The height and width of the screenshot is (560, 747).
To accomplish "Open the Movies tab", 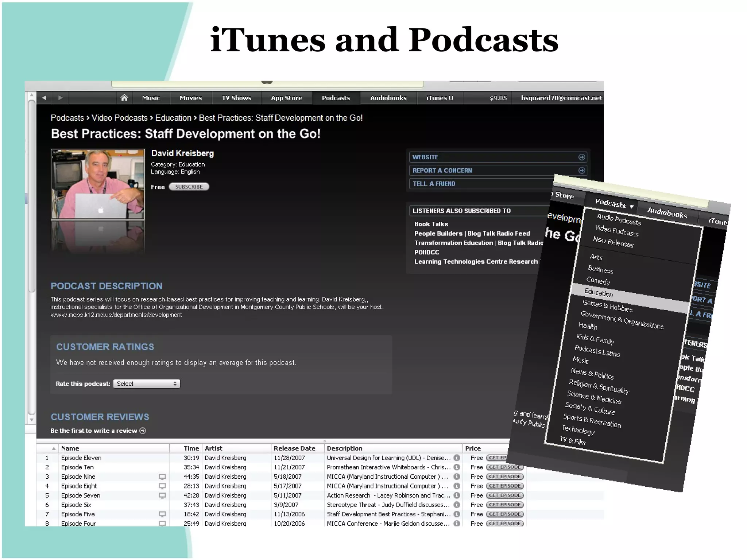I will click(x=191, y=98).
